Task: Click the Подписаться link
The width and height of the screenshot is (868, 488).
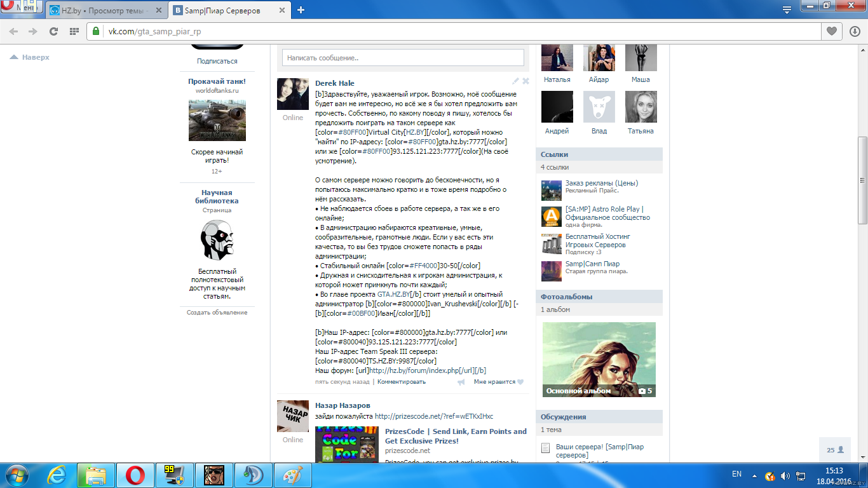Action: [217, 61]
